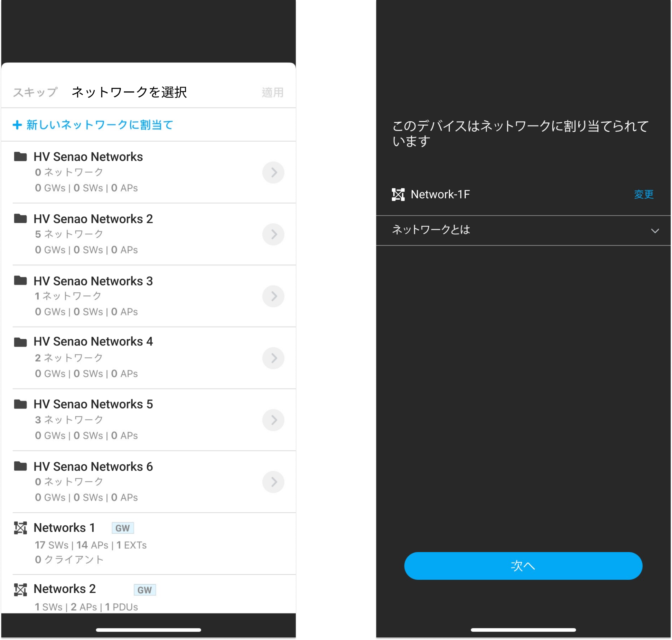Click the HV Senao Networks folder icon
The width and height of the screenshot is (672, 640).
pos(21,156)
